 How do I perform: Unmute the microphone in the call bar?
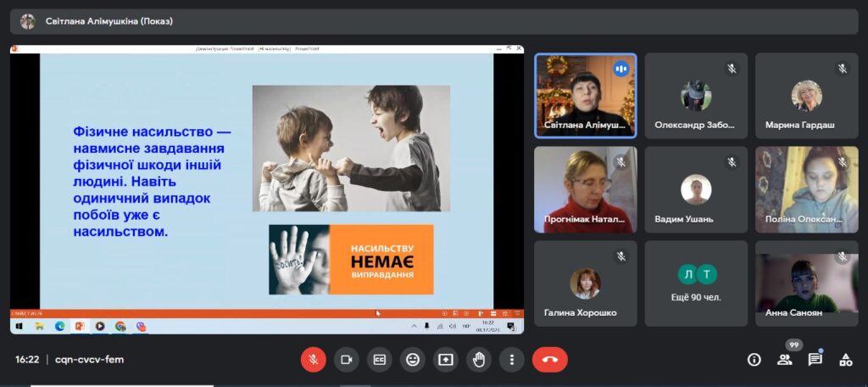(x=313, y=360)
